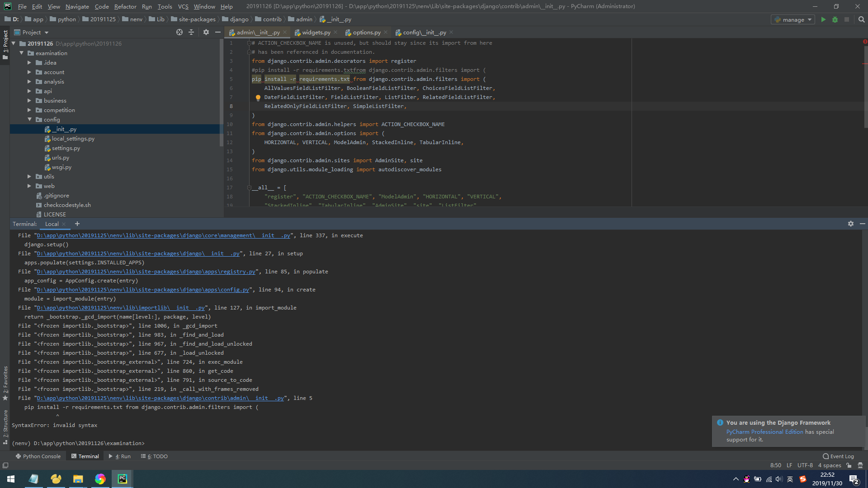Open the Navigate menu
The height and width of the screenshot is (488, 868).
(77, 6)
